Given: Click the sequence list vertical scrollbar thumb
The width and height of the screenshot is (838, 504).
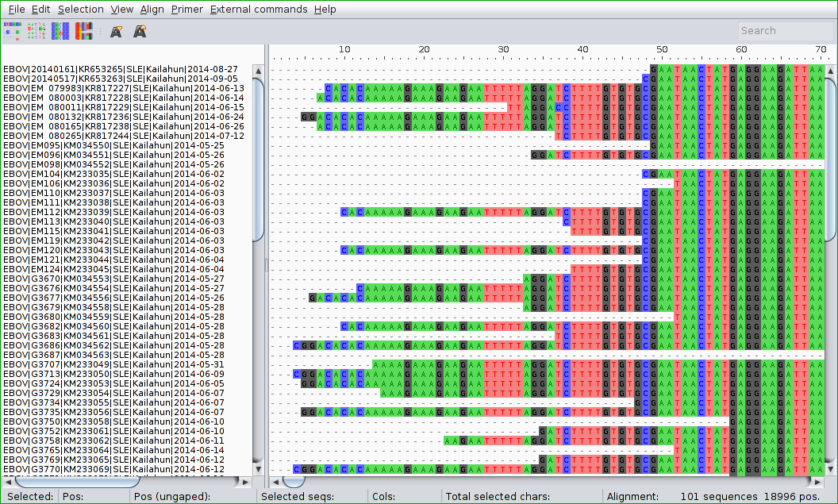Looking at the screenshot, I should (258, 159).
